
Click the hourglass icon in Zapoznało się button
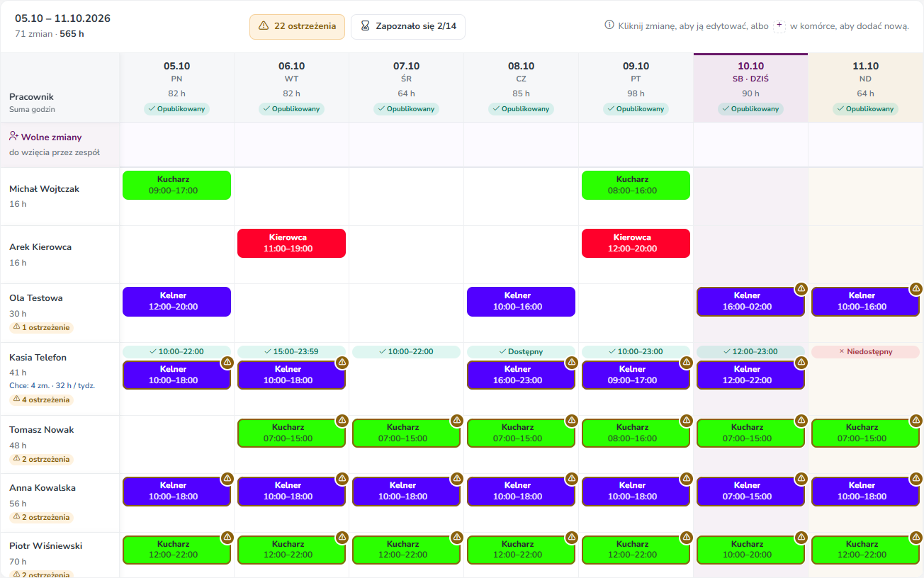tap(365, 26)
